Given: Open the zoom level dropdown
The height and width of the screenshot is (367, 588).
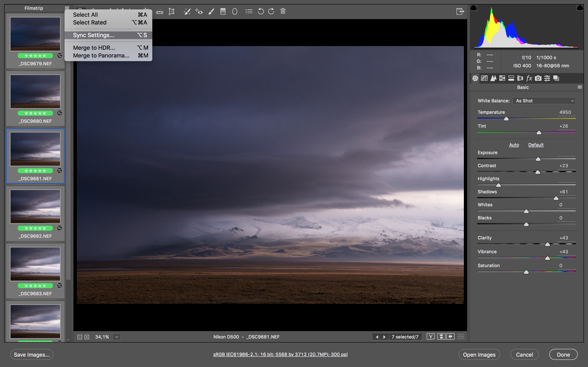Looking at the screenshot, I should pyautogui.click(x=117, y=337).
